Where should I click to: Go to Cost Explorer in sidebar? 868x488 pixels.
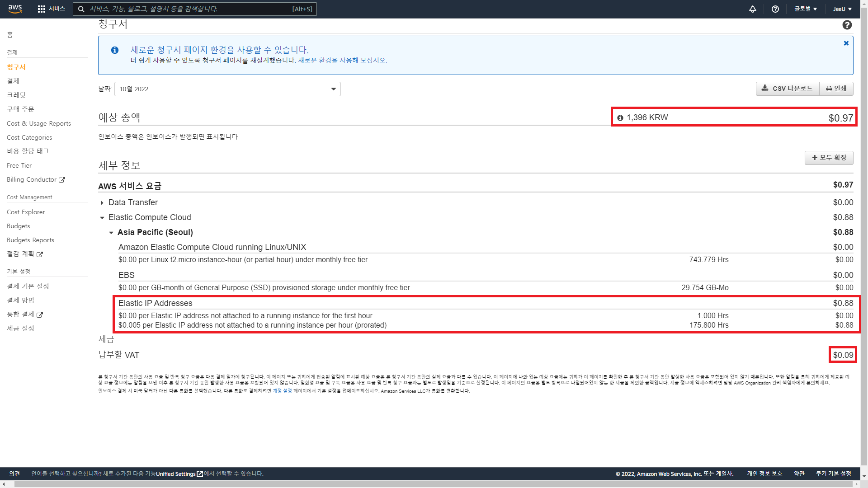click(x=26, y=212)
